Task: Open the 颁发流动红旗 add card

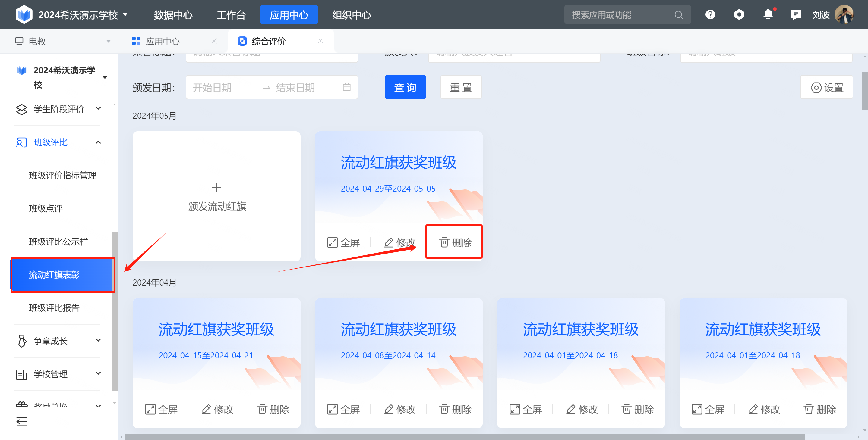Action: [216, 196]
